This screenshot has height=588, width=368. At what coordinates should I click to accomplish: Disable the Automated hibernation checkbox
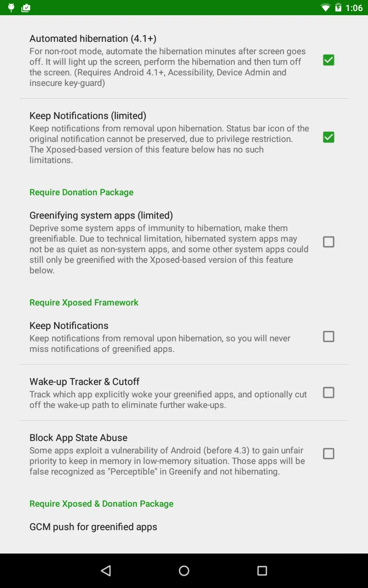(328, 60)
